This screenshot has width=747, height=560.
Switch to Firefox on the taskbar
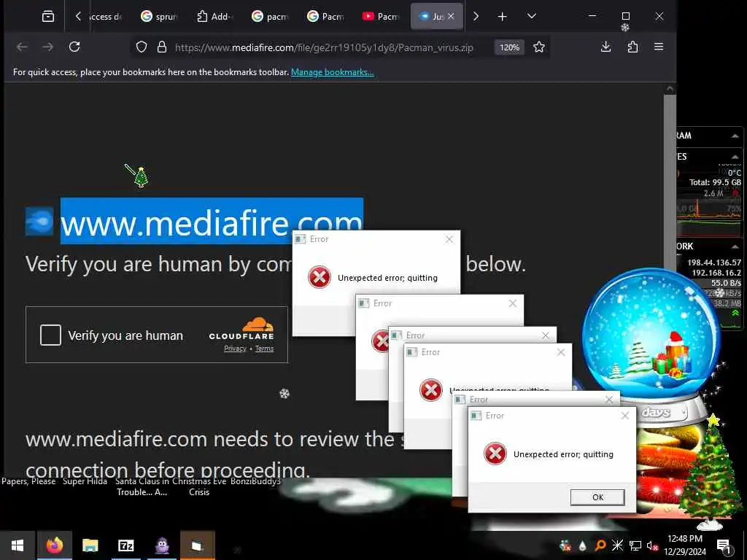point(54,545)
